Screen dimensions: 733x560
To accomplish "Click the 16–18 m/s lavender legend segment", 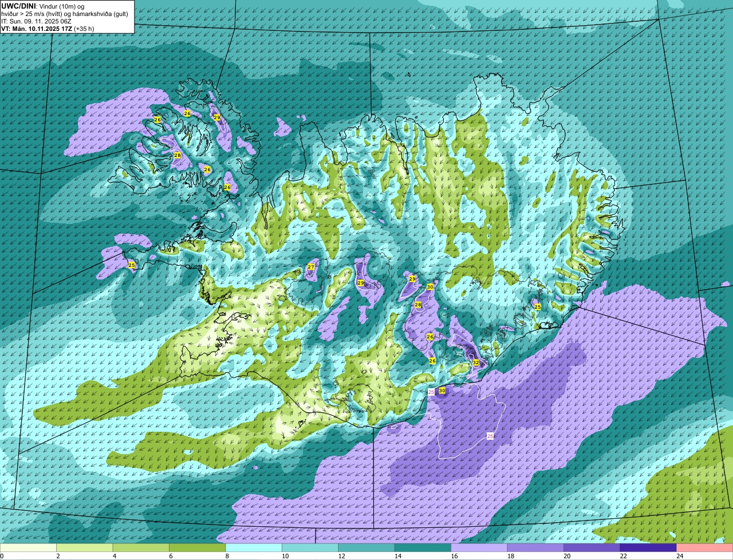I will coord(479,547).
